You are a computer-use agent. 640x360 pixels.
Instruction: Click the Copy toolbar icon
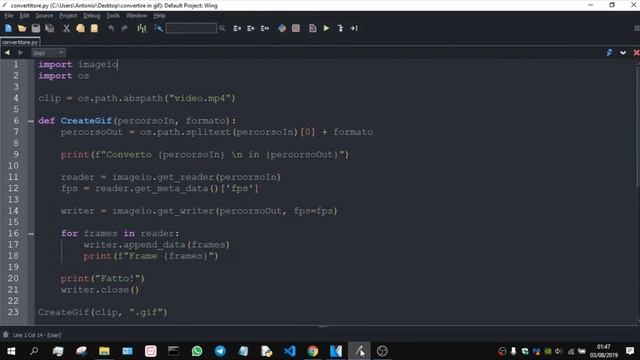tap(80, 28)
